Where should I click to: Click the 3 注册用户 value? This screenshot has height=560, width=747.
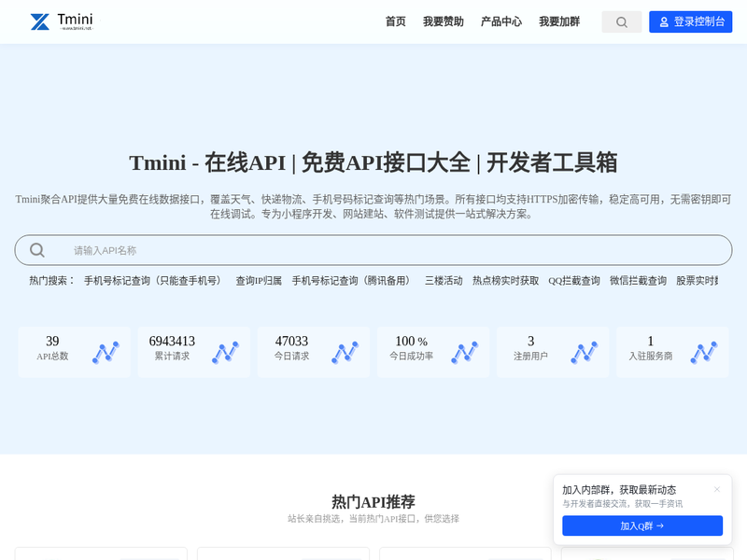click(530, 341)
